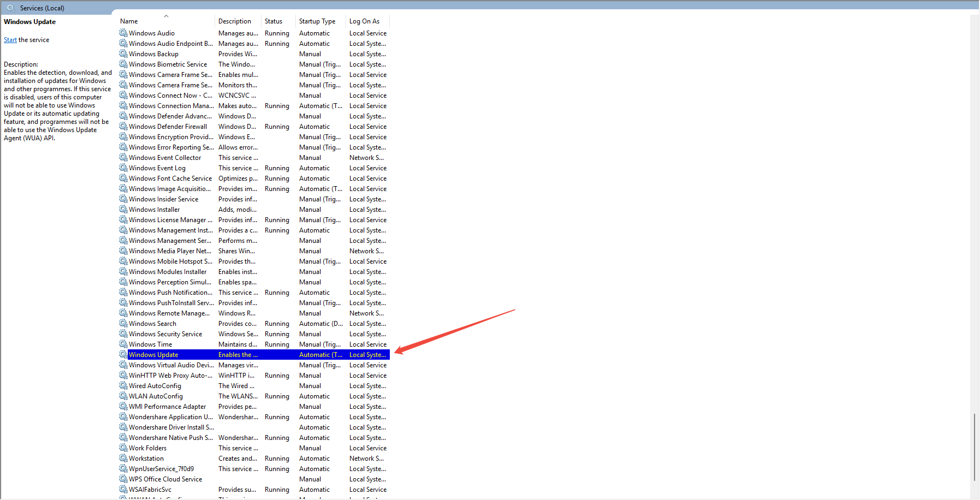The image size is (980, 500).
Task: Click the gear icon next to Windows Backup
Action: tap(123, 54)
